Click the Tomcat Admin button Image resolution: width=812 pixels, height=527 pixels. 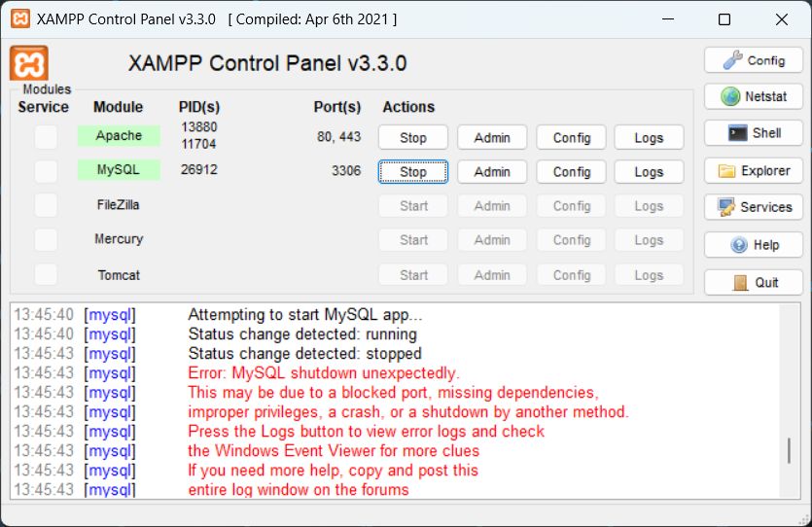pos(492,275)
